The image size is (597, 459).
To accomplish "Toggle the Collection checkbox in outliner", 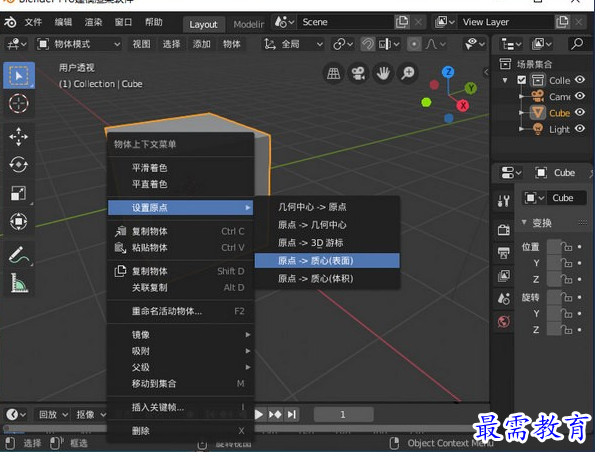I will pyautogui.click(x=522, y=80).
